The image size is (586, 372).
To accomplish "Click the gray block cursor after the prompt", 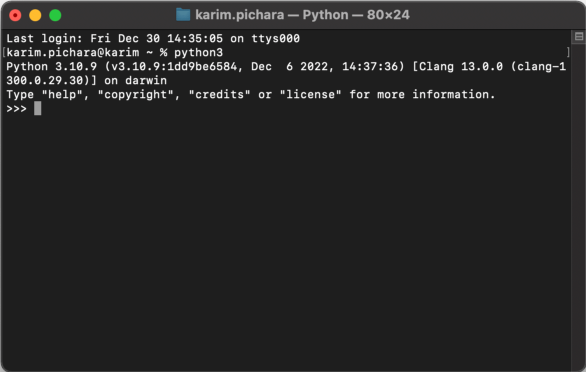I will click(x=37, y=109).
